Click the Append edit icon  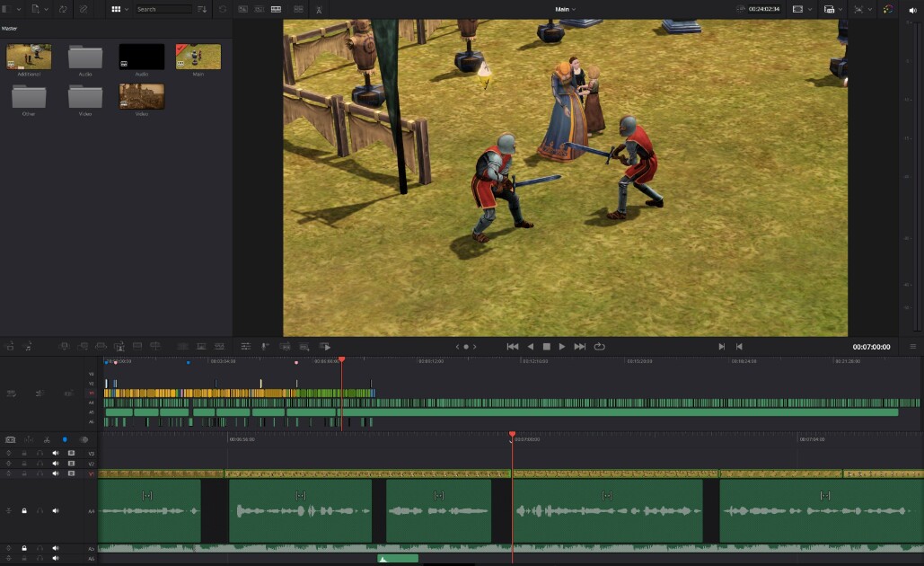pos(84,346)
